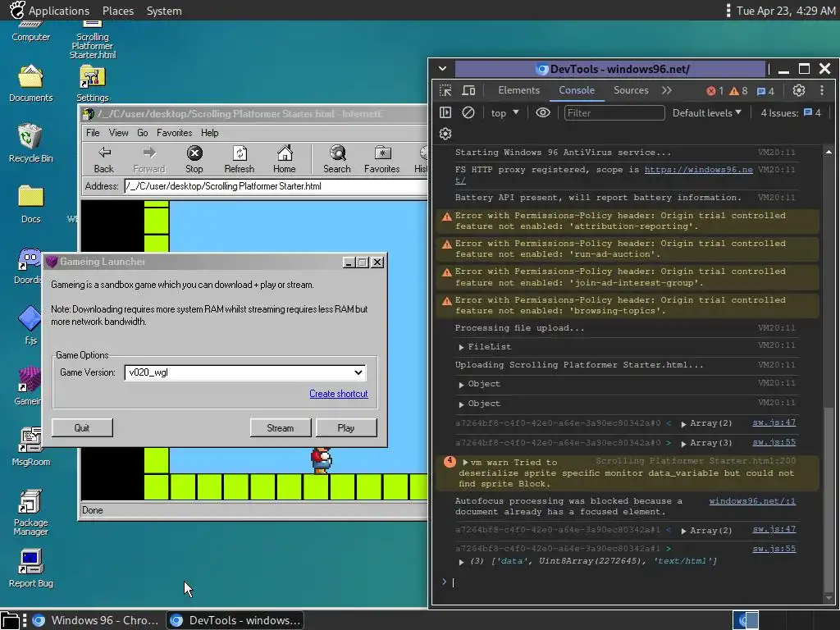Open Default levels dropdown
This screenshot has width=840, height=630.
706,112
